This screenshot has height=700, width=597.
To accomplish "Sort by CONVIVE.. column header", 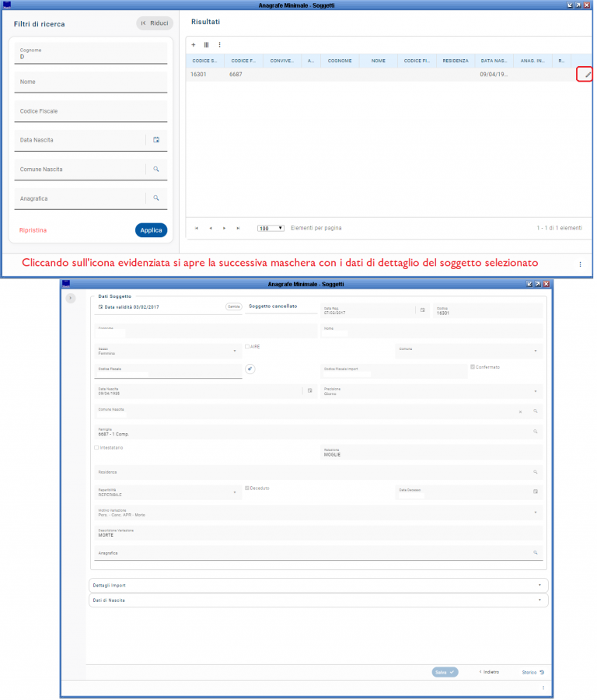I will point(283,61).
